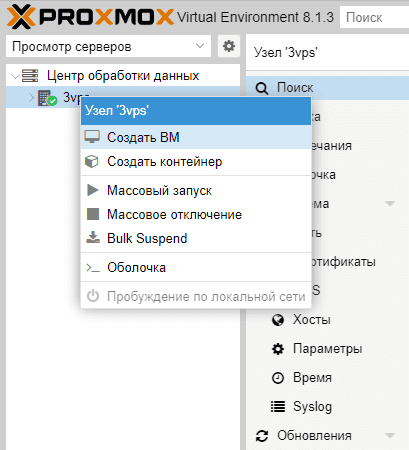Screen dimensions: 409x450
Task: Open the Просмотр серверов view dropdown
Action: (x=108, y=46)
